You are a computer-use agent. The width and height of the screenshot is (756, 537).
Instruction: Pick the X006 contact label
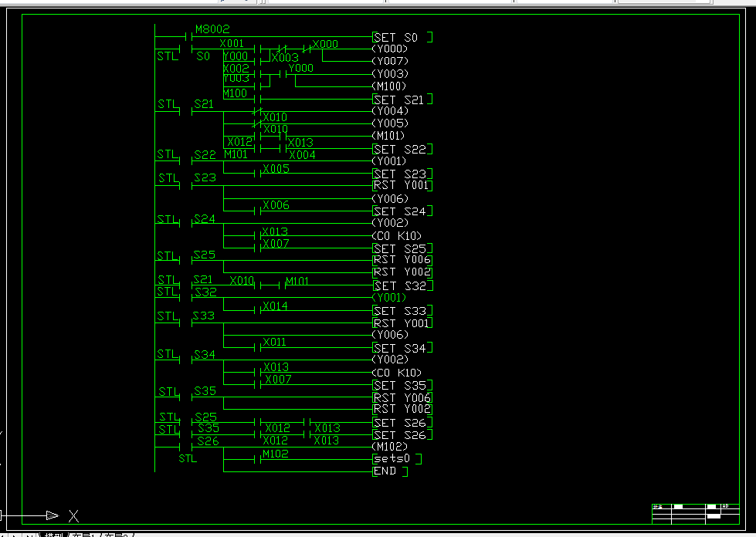point(276,205)
